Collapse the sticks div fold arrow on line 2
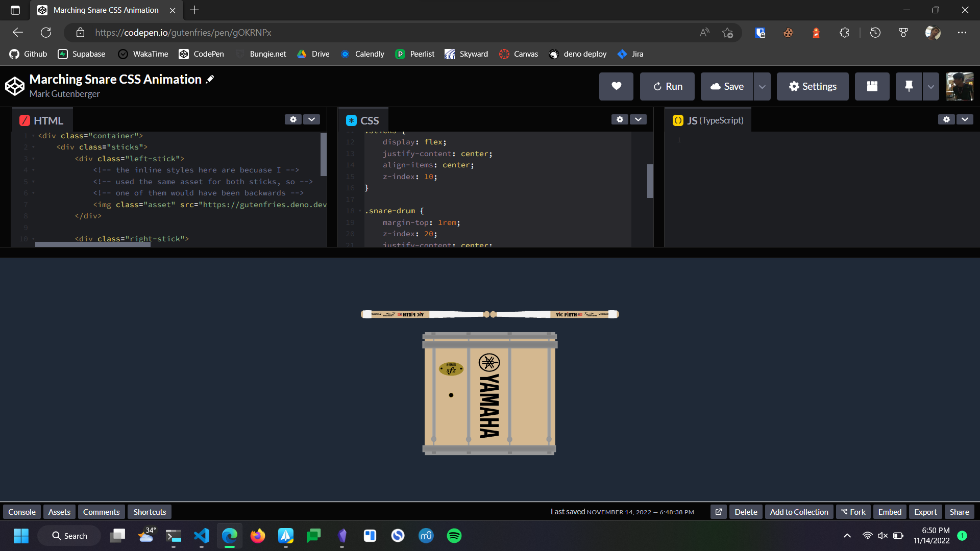This screenshot has width=980, height=551. pos(33,147)
